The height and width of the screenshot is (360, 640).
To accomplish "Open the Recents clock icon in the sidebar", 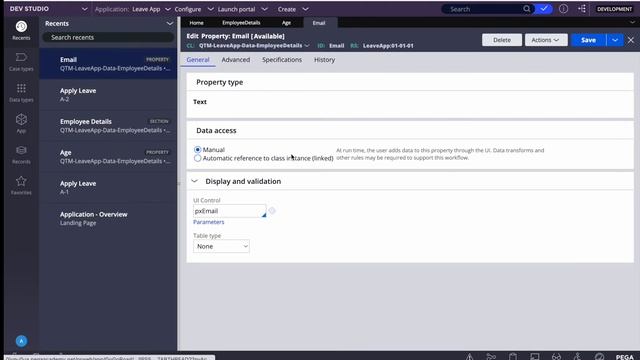I will 21,27.
